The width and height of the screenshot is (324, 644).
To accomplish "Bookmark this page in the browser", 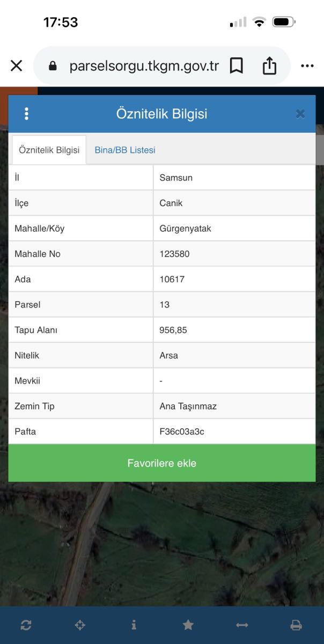I will point(236,66).
